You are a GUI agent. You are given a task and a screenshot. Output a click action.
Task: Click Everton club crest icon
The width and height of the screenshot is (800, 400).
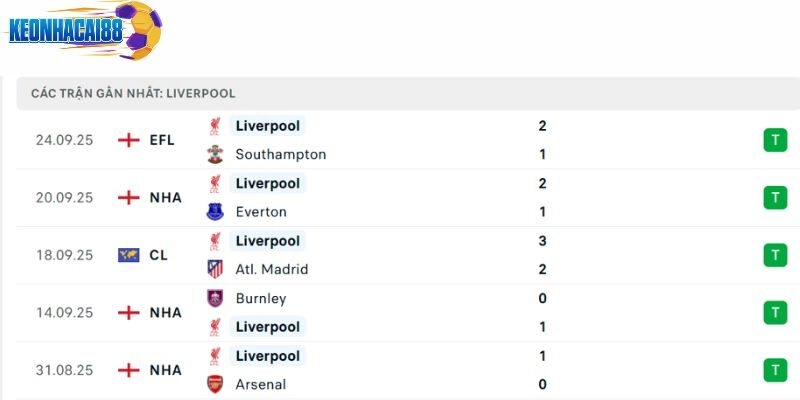(215, 212)
